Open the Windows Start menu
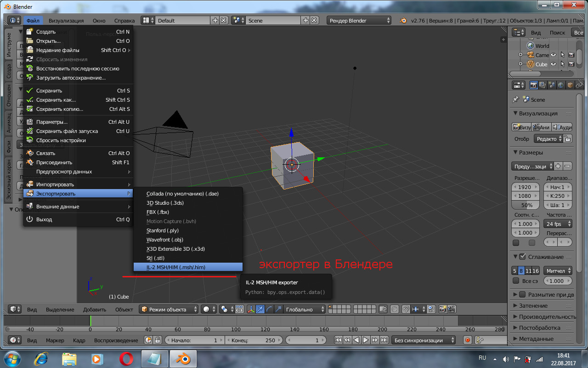The image size is (588, 368). (11, 358)
